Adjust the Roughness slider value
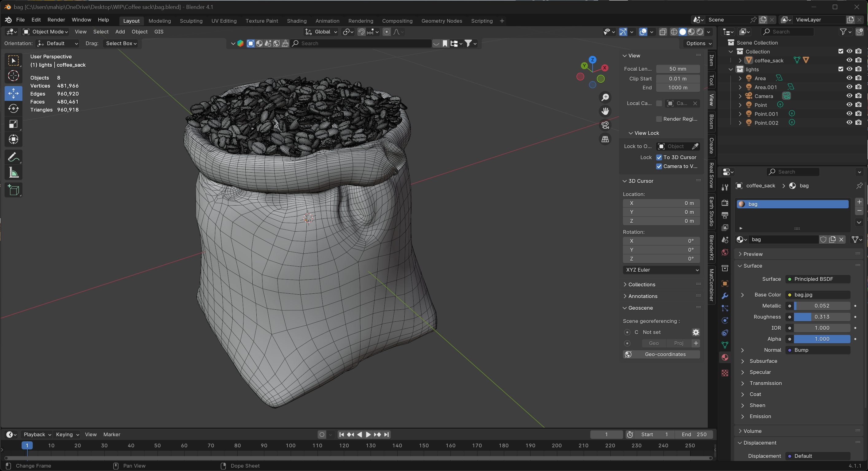 click(822, 317)
